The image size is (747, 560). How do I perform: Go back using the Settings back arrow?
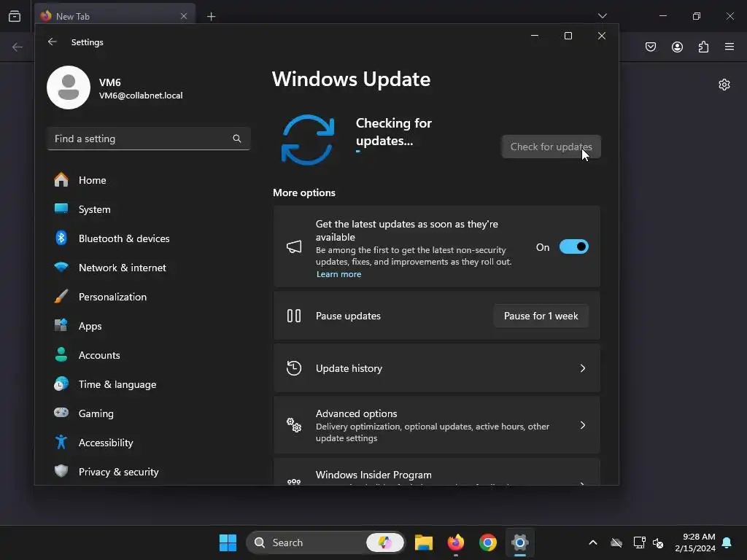[53, 42]
